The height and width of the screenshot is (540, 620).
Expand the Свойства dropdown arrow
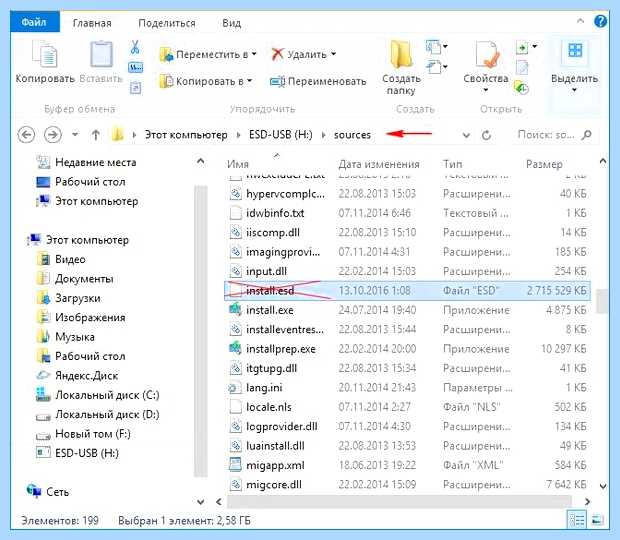(486, 90)
